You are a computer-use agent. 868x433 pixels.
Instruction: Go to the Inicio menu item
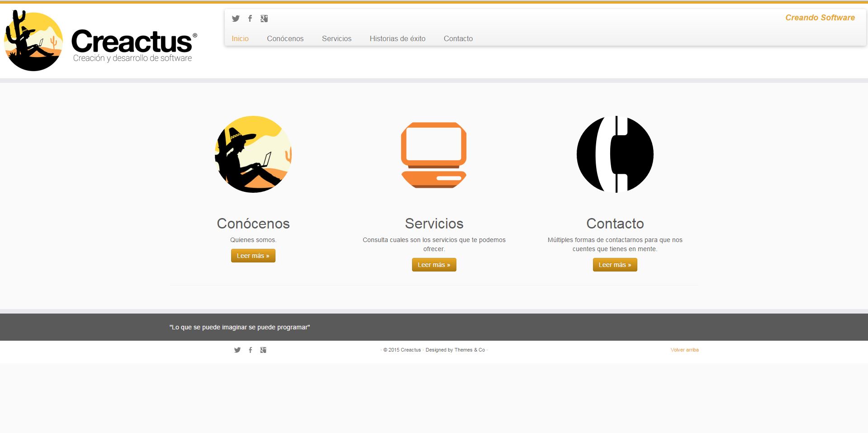[240, 39]
